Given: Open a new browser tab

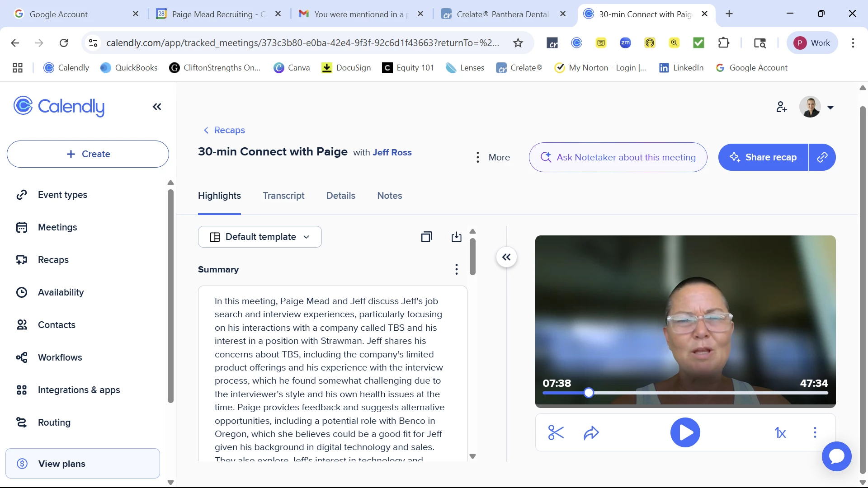Looking at the screenshot, I should 729,14.
